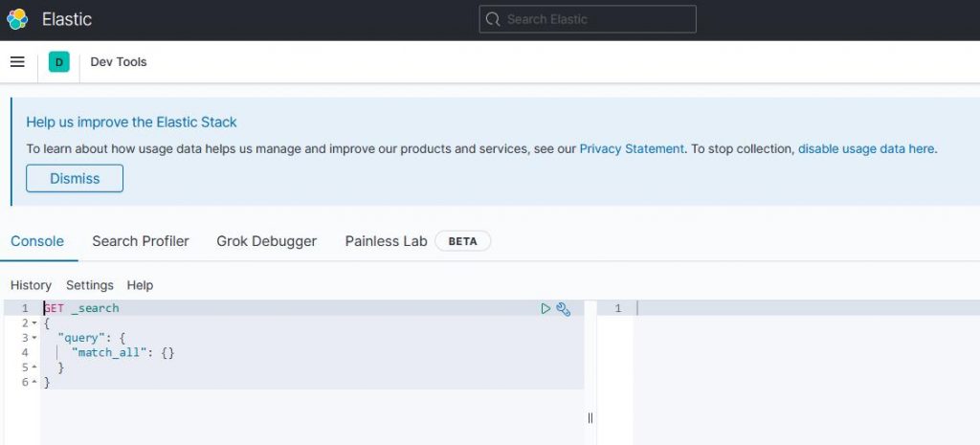Click line number 4 in the editor gutter
The width and height of the screenshot is (980, 445).
pyautogui.click(x=25, y=353)
